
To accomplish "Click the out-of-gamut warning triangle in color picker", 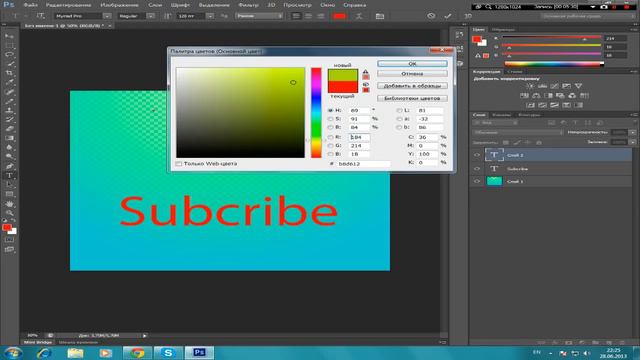I will pos(365,71).
